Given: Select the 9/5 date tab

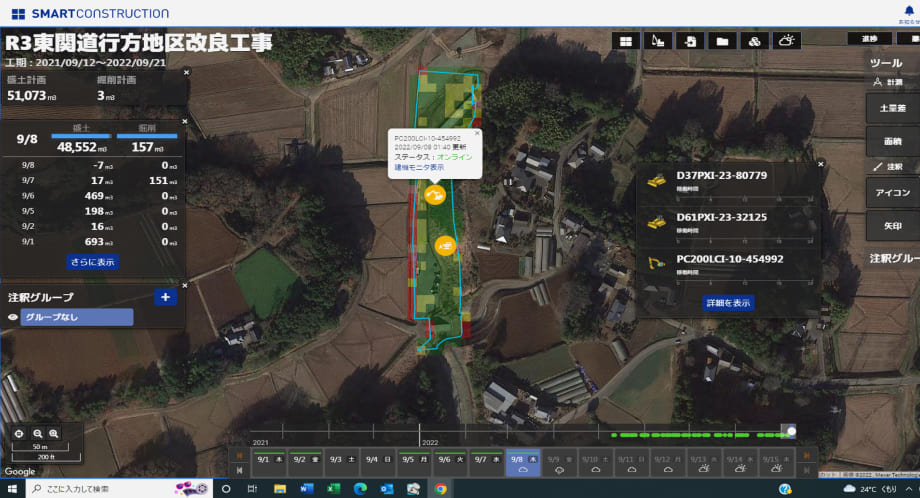Looking at the screenshot, I should pos(415,463).
